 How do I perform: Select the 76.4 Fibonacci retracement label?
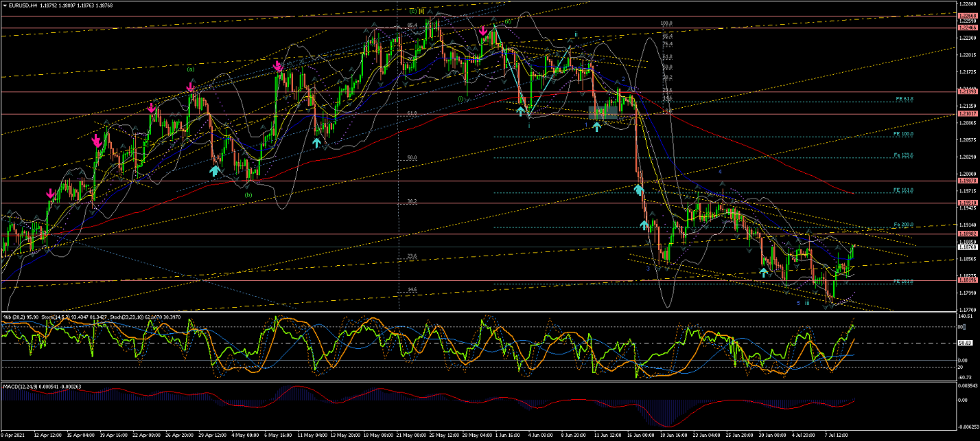(666, 45)
